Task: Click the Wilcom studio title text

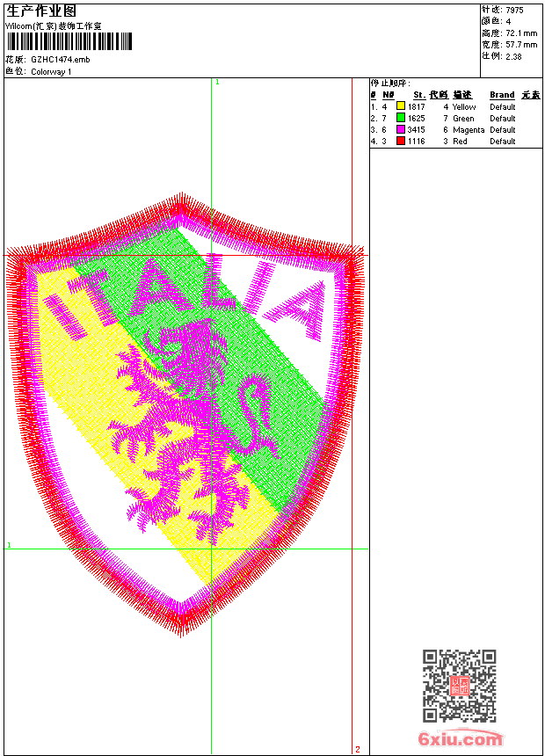Action: point(54,26)
